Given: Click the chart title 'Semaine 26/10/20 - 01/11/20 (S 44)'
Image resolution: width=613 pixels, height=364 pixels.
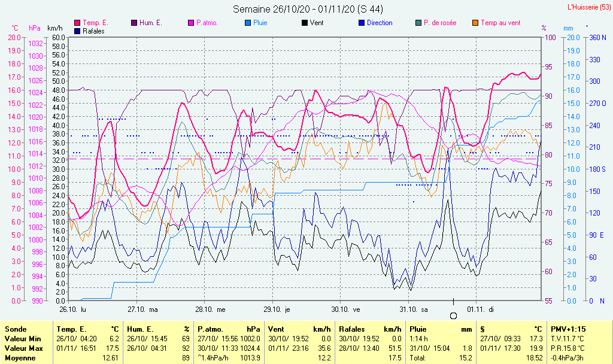Looking at the screenshot, I should [x=308, y=9].
